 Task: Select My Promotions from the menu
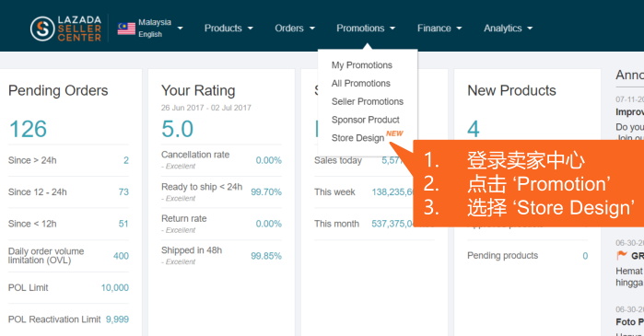[x=362, y=65]
